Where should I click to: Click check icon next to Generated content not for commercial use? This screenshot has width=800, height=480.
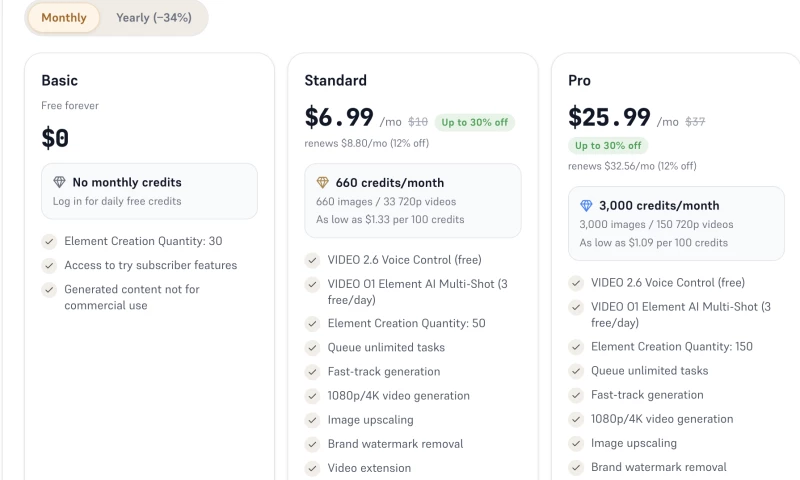tap(49, 290)
